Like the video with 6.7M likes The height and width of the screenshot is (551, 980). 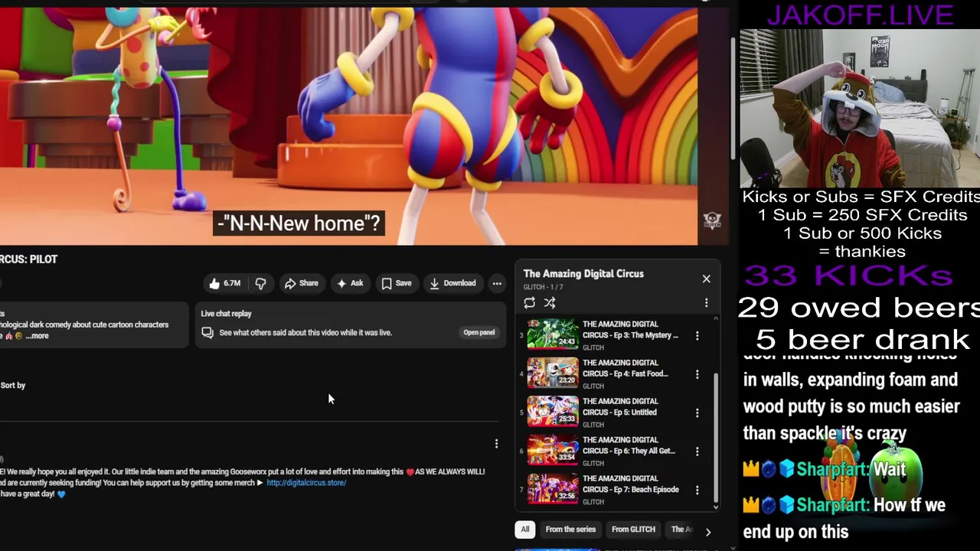point(224,283)
